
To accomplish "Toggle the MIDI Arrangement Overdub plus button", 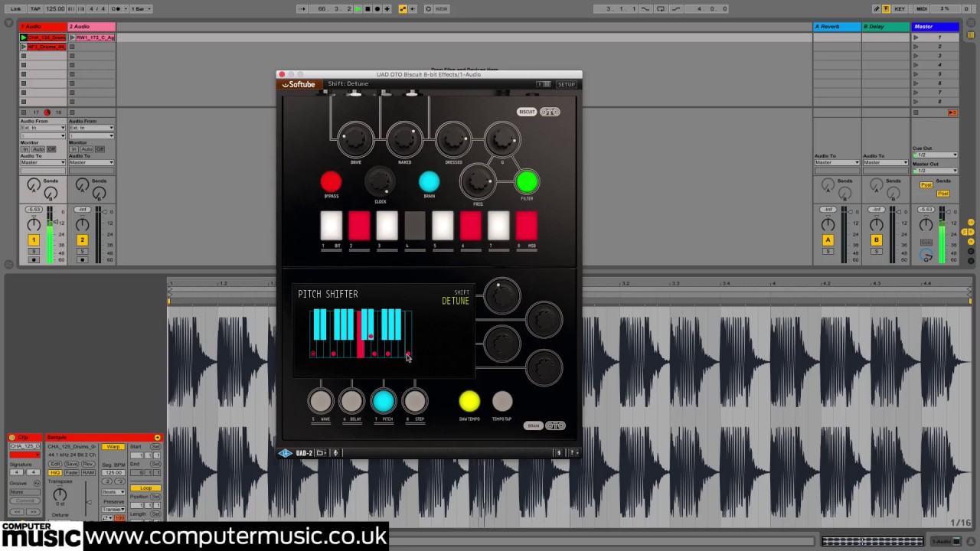I will [x=387, y=9].
